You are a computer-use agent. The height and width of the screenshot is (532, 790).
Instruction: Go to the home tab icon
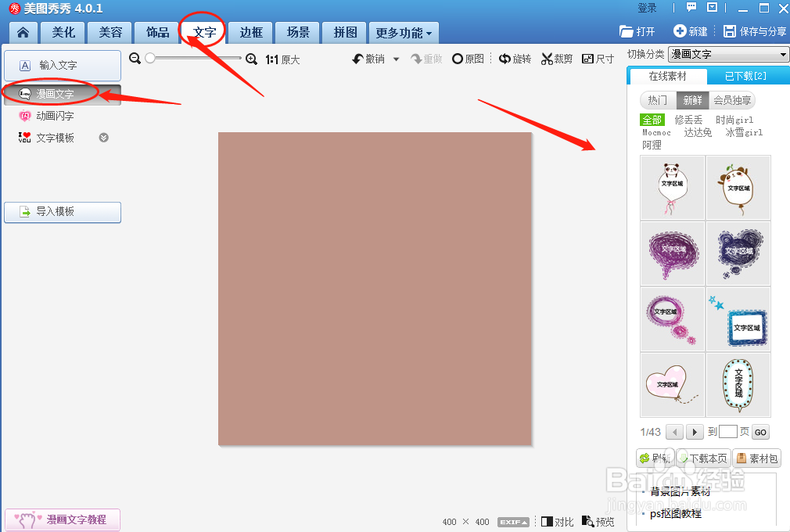coord(23,33)
